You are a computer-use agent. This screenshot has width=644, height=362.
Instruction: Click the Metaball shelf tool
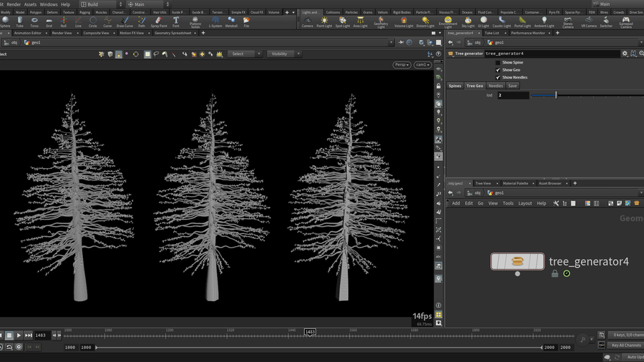(231, 21)
